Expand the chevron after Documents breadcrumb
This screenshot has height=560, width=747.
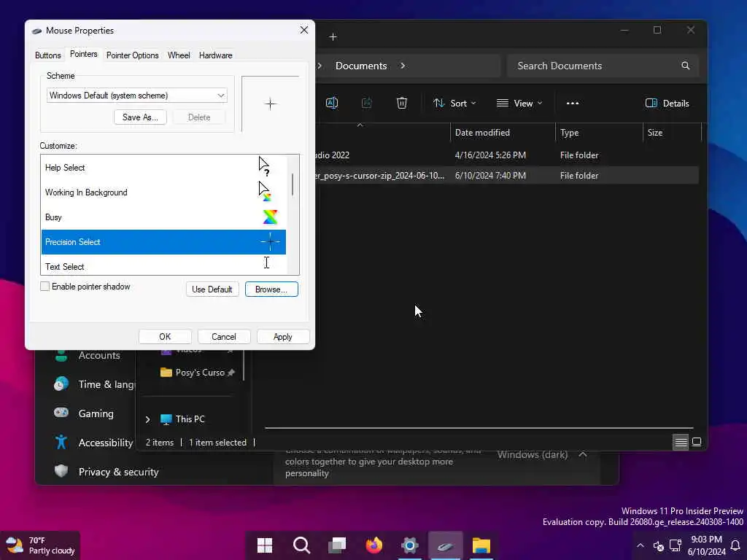(403, 66)
